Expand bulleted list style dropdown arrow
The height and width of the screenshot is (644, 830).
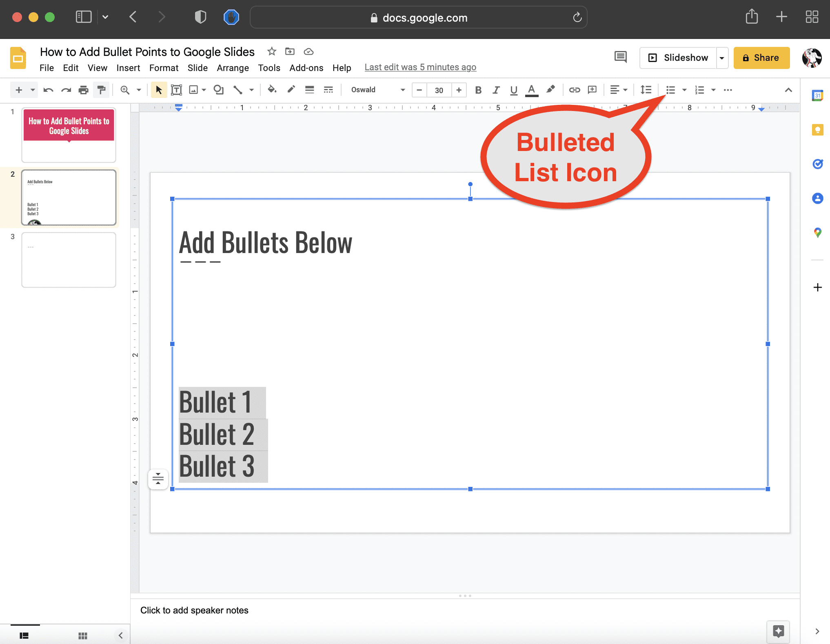point(684,90)
